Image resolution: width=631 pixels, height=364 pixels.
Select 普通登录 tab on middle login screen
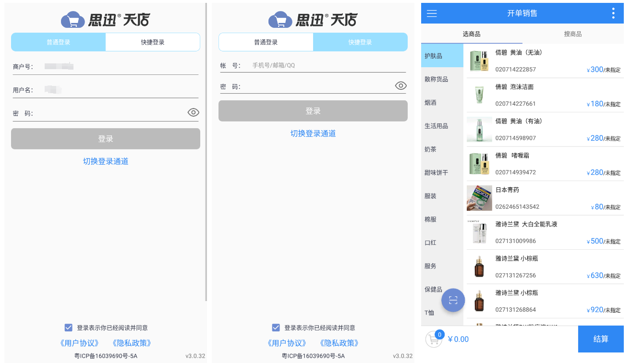tap(266, 42)
